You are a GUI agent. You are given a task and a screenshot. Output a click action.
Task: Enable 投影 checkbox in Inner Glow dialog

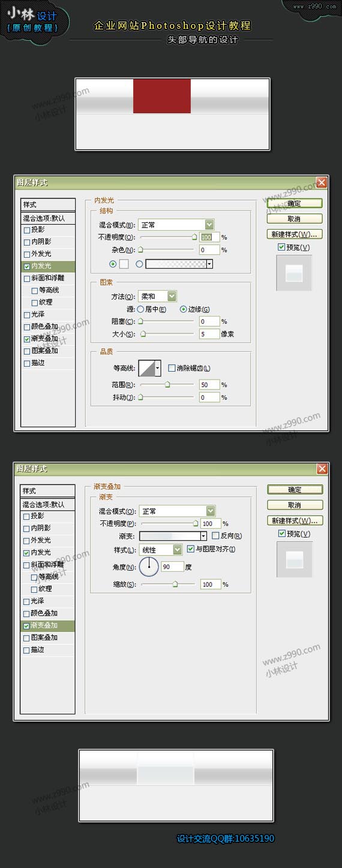tap(26, 230)
